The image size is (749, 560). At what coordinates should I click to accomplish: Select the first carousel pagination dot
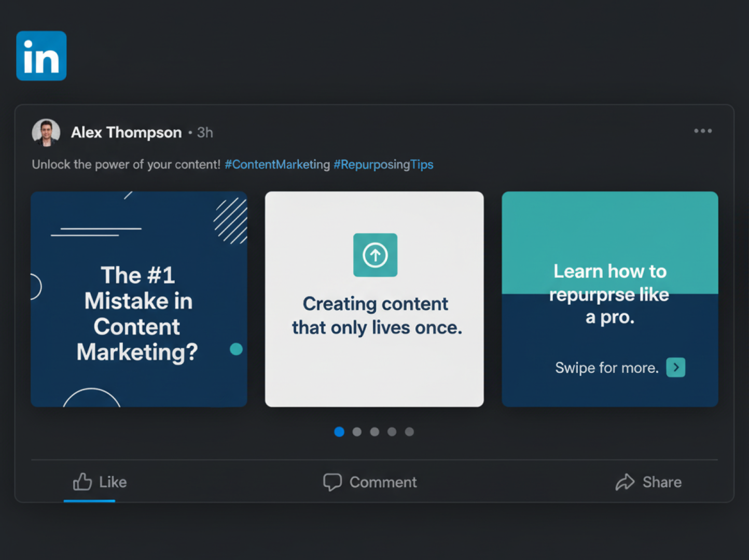[339, 432]
